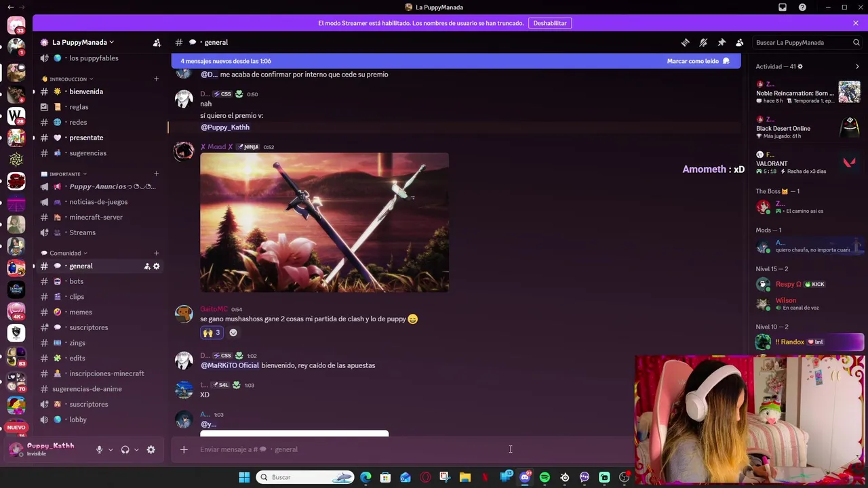Open notification settings bell icon in header

703,42
